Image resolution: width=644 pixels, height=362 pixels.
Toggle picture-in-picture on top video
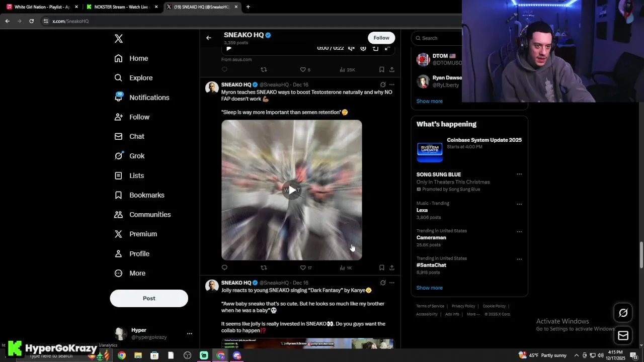tap(375, 48)
